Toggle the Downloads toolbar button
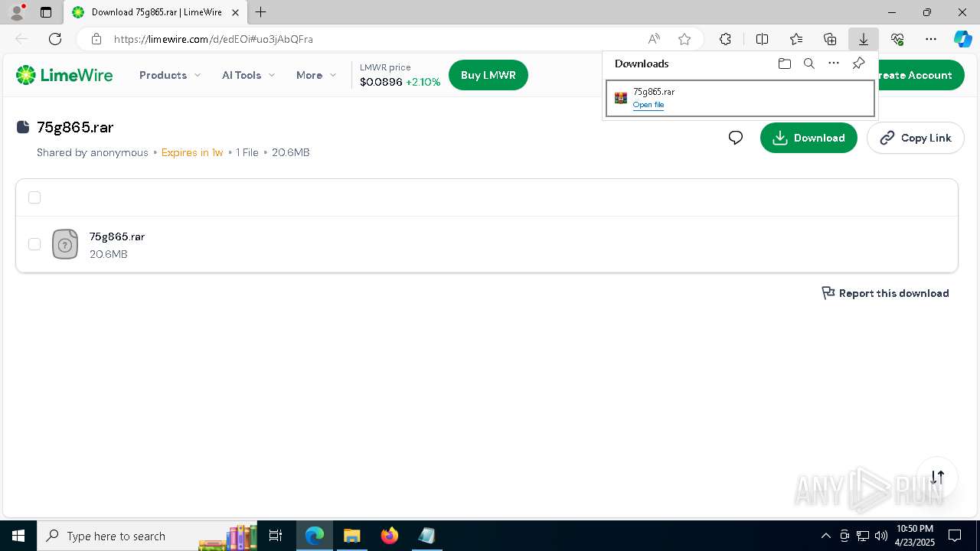Image resolution: width=980 pixels, height=551 pixels. pos(864,39)
